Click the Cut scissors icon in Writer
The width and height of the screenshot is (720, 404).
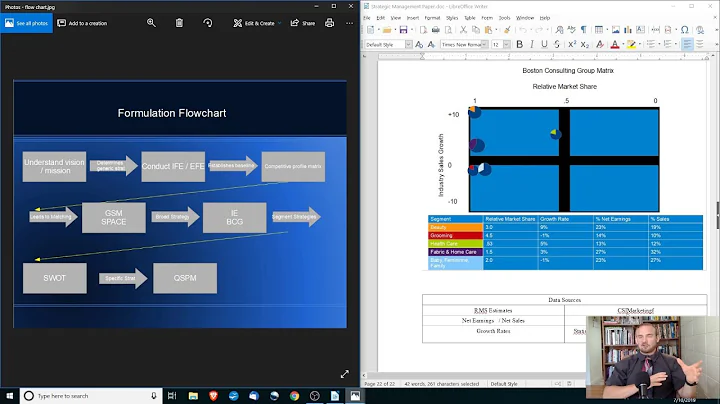pyautogui.click(x=463, y=30)
